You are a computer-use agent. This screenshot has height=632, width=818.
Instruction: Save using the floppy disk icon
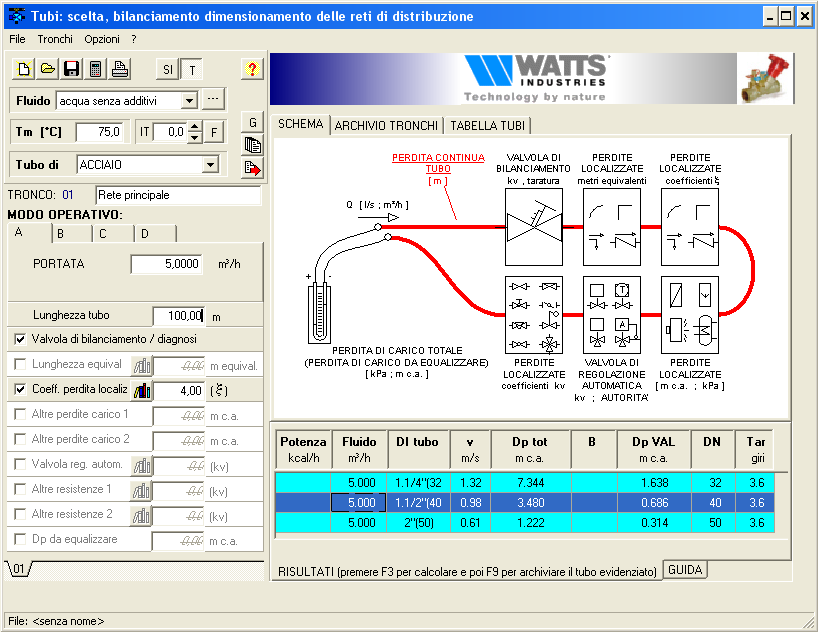72,69
